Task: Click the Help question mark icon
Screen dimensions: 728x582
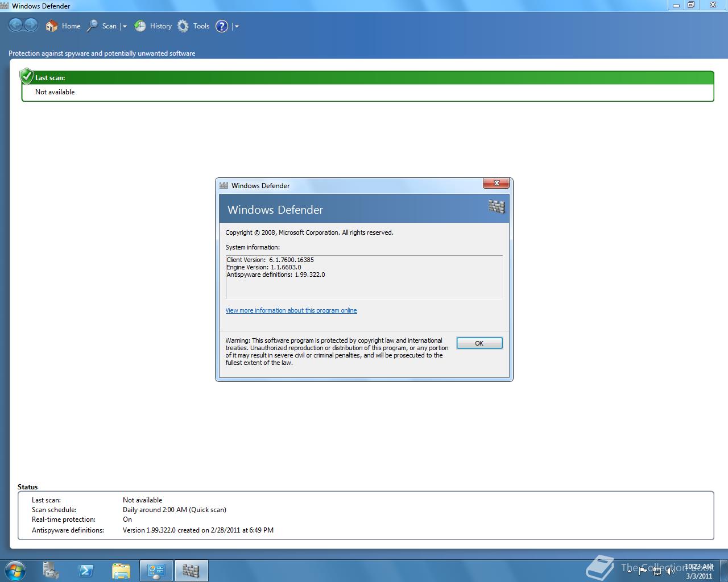Action: click(222, 26)
